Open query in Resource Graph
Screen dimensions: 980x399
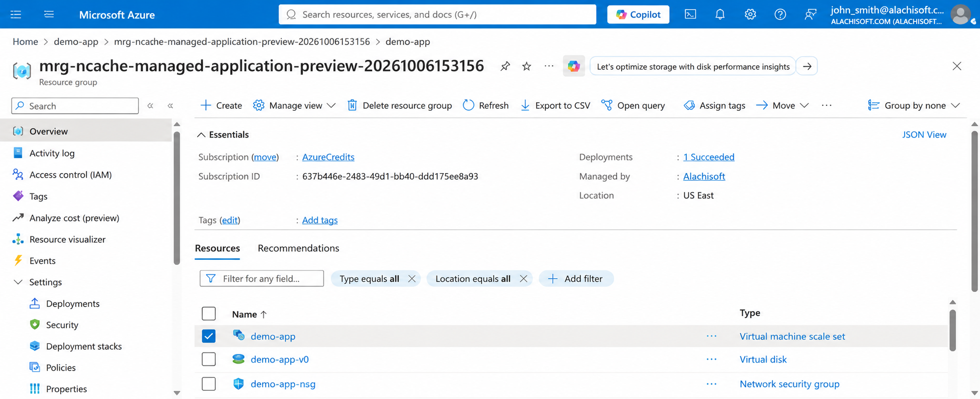pos(633,105)
